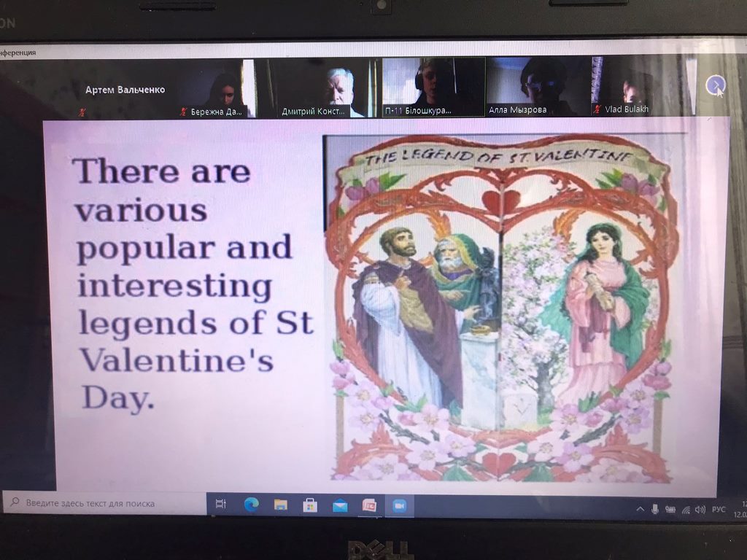Show hidden tray icons chevron
This screenshot has width=747, height=560.
coord(640,510)
